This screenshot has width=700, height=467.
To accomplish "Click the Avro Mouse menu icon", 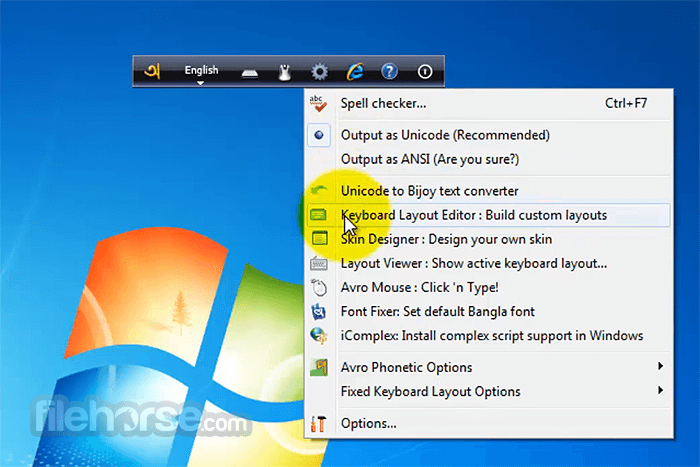I will [319, 287].
